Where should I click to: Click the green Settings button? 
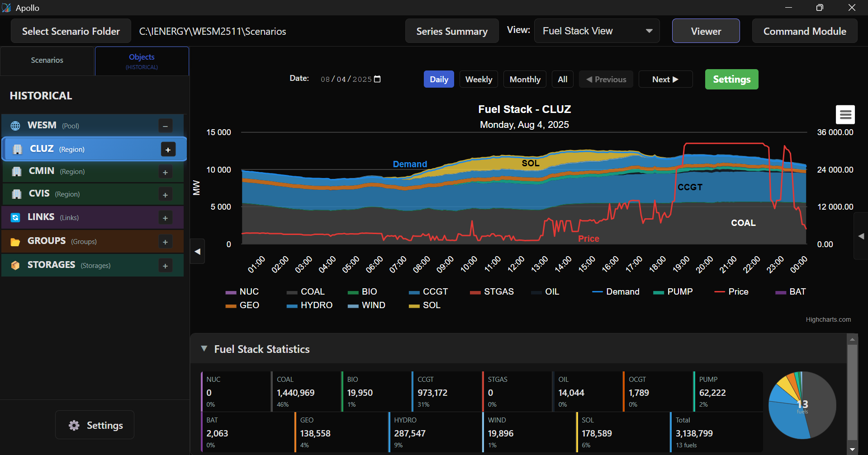tap(731, 80)
